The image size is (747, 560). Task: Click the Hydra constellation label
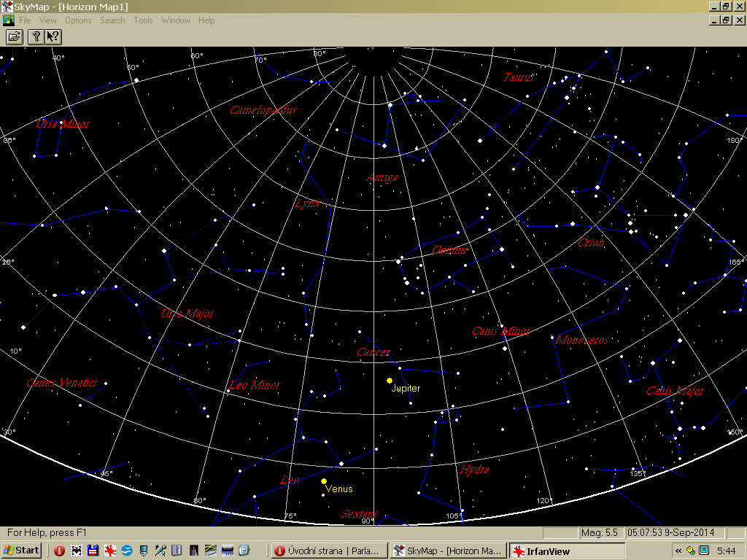coord(474,470)
